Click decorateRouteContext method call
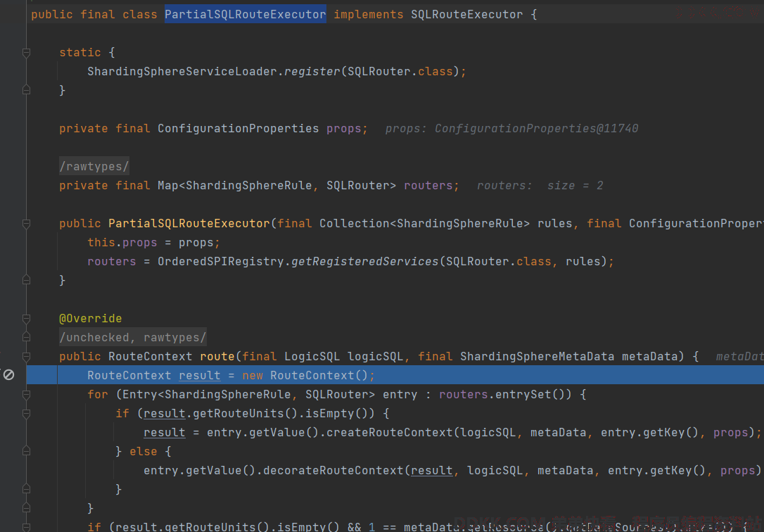Image resolution: width=764 pixels, height=532 pixels. click(x=333, y=471)
